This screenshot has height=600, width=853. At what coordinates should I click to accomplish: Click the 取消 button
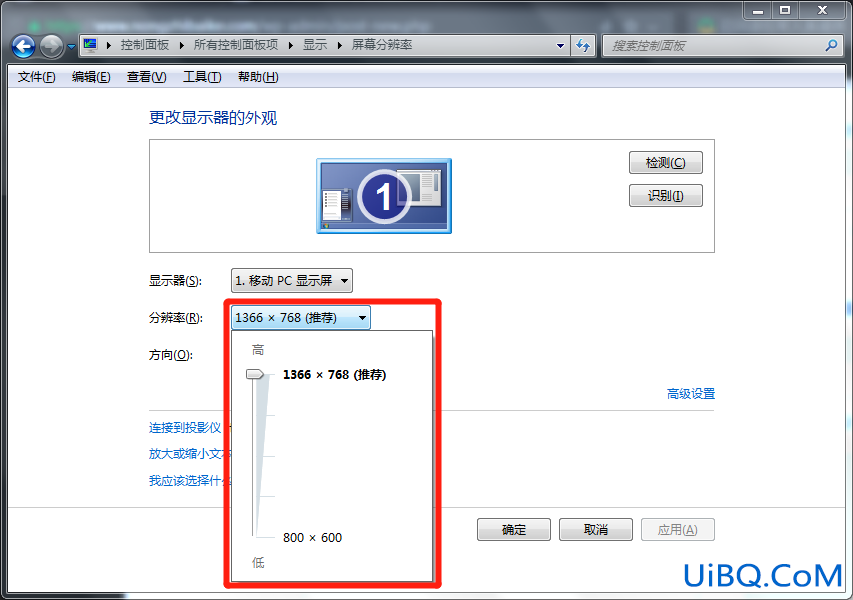click(596, 529)
